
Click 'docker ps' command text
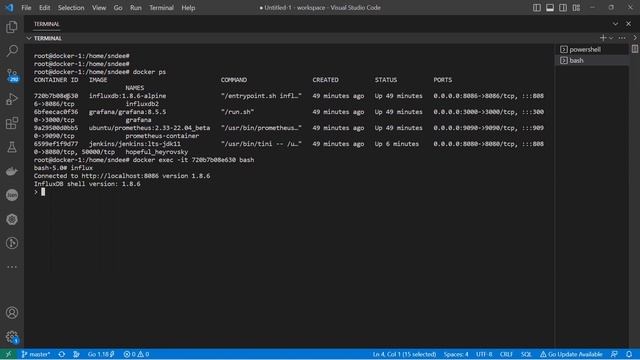[x=149, y=72]
